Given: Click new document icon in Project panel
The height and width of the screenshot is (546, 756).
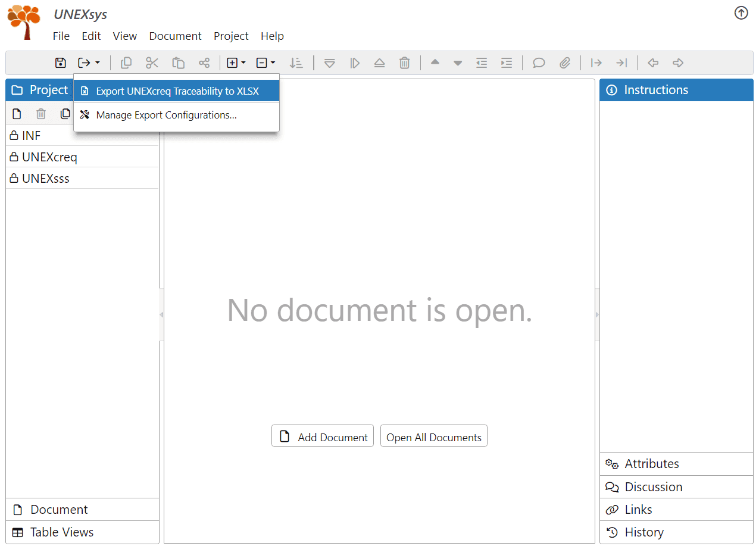Looking at the screenshot, I should coord(17,114).
